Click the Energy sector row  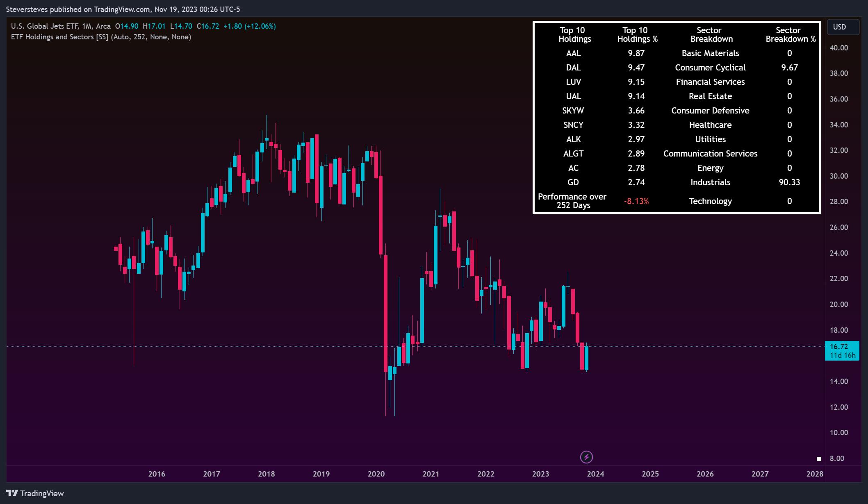click(710, 168)
